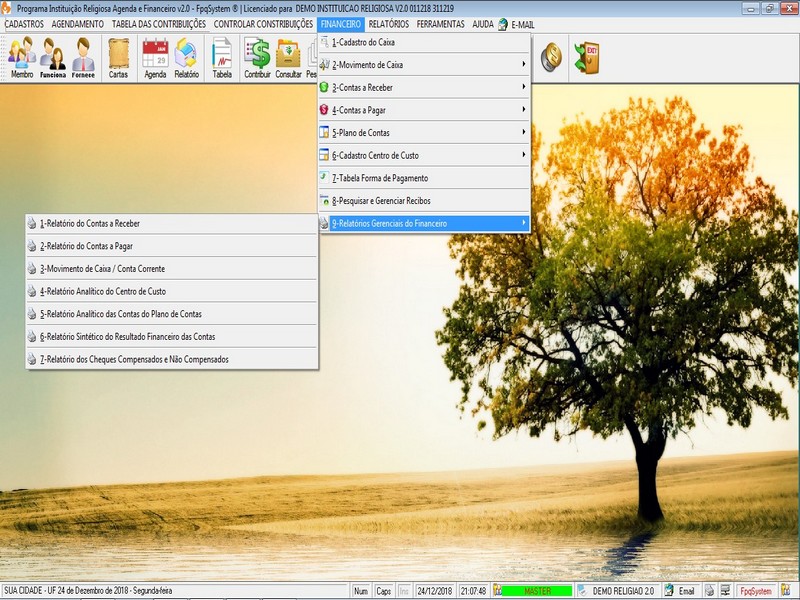This screenshot has height=600, width=800.
Task: Click the green MASTER user indicator
Action: [537, 591]
